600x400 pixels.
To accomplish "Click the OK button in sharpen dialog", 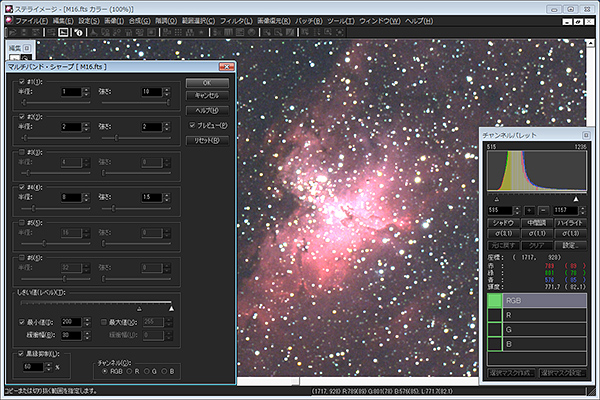I will click(207, 83).
